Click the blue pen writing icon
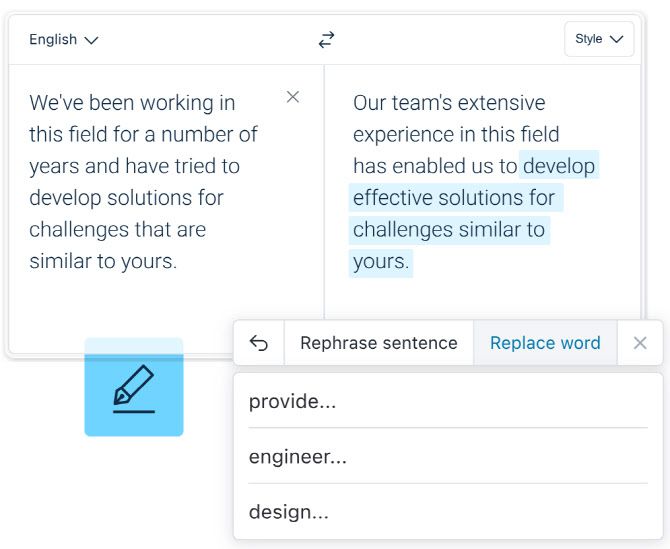The width and height of the screenshot is (670, 549). 134,388
